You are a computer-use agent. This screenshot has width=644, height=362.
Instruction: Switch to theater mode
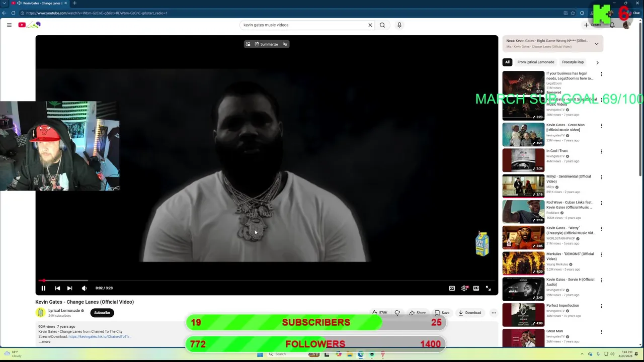pyautogui.click(x=476, y=288)
